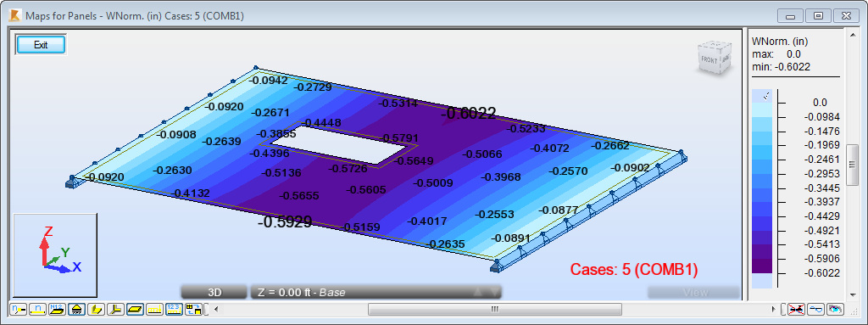This screenshot has width=868, height=325.
Task: Click the red Cases: 5 (COMB1) label
Action: tap(634, 270)
